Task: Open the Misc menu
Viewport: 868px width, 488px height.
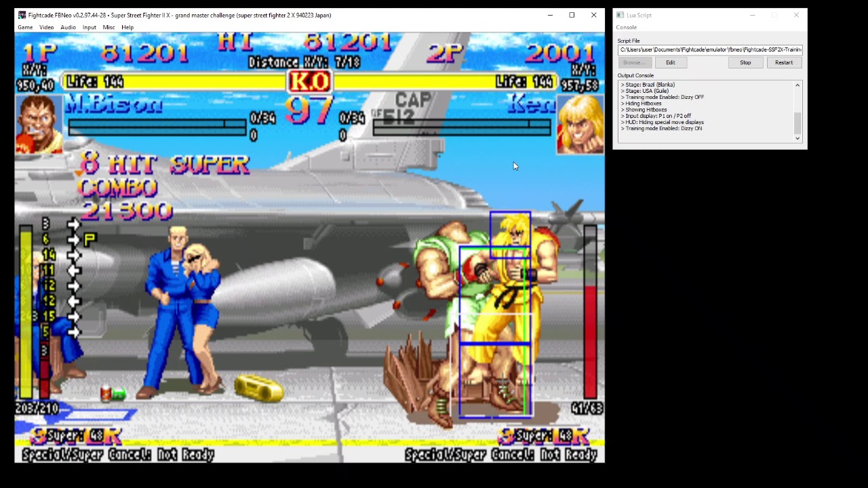Action: tap(108, 27)
